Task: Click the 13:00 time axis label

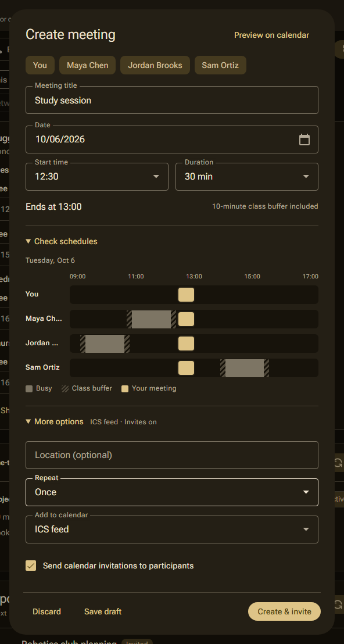Action: (193, 277)
